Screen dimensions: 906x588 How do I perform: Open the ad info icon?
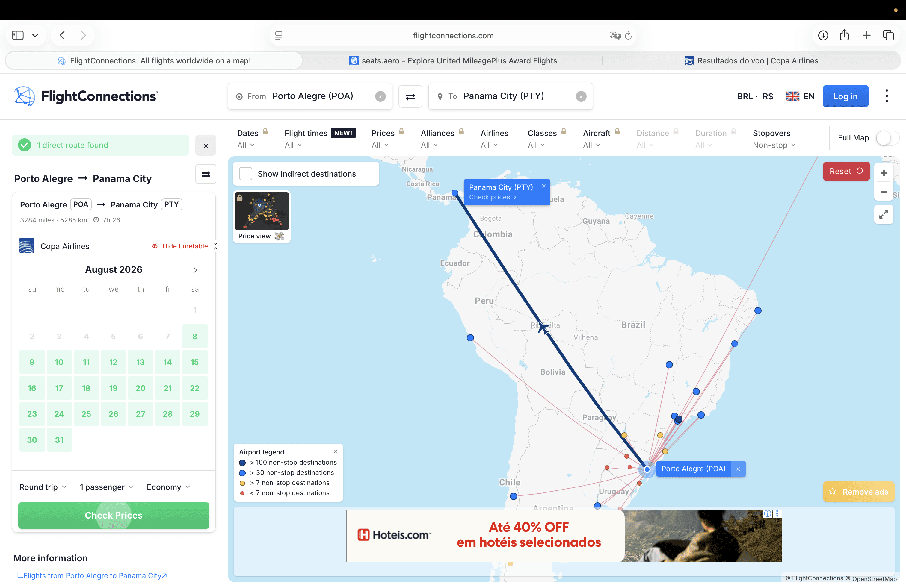point(768,513)
